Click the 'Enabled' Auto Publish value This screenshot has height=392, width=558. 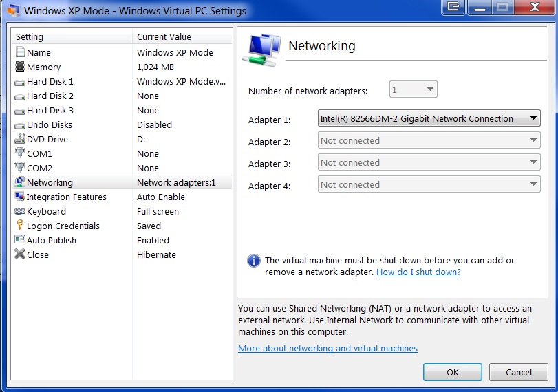point(153,241)
